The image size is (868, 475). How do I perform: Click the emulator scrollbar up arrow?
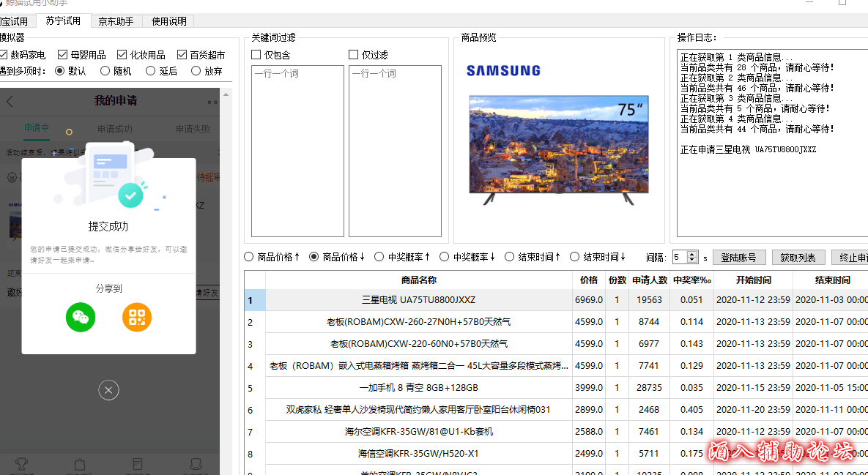click(x=226, y=94)
